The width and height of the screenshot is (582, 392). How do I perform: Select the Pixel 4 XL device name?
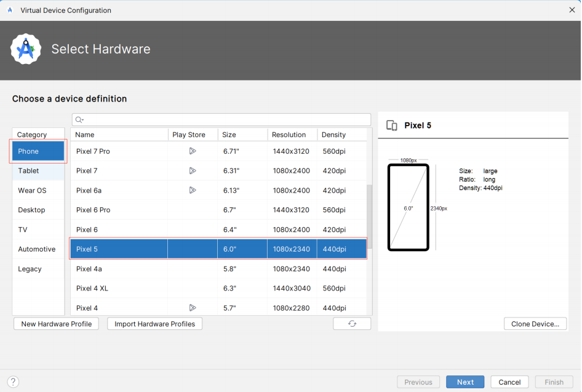click(x=92, y=289)
